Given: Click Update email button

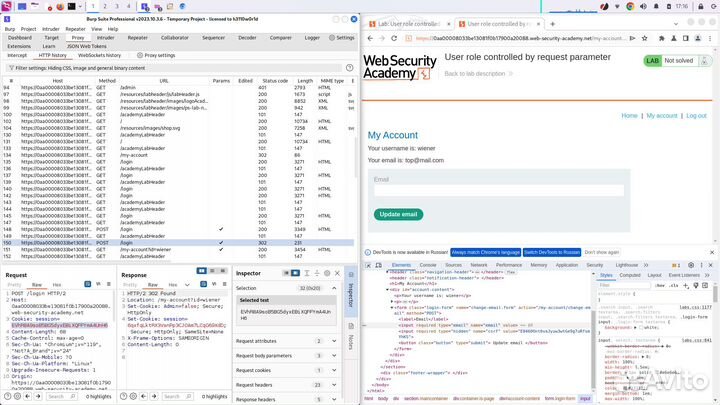Looking at the screenshot, I should (x=398, y=214).
